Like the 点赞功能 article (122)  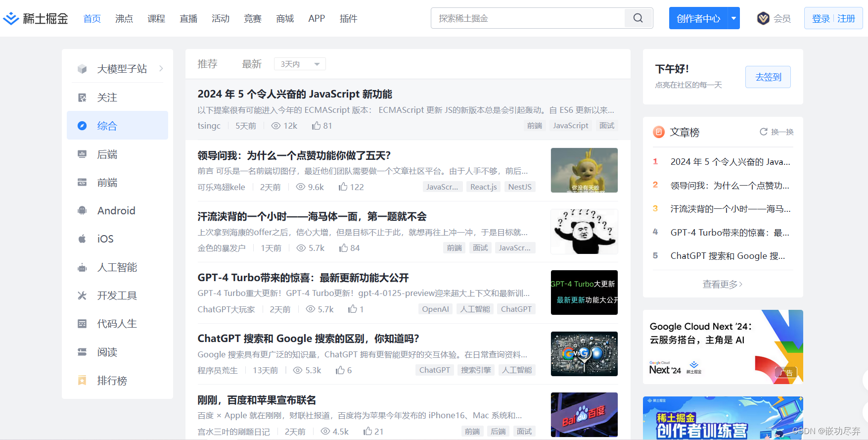pyautogui.click(x=343, y=187)
